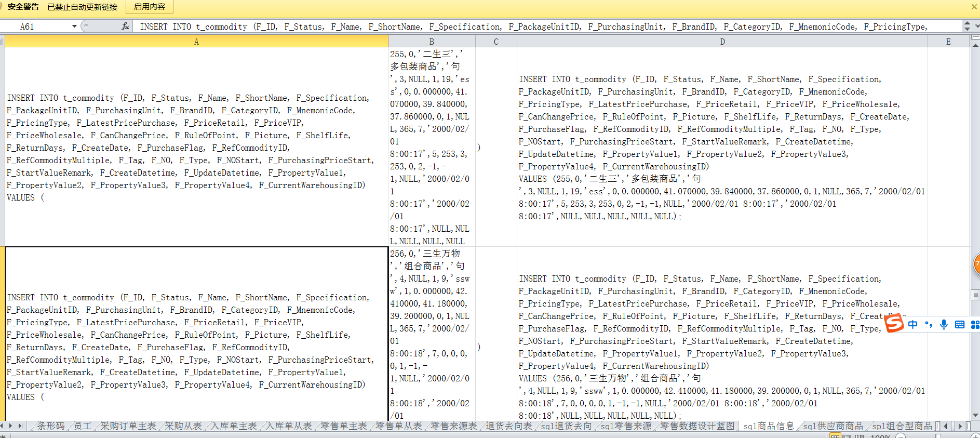Viewport: 980px width, 438px height.
Task: Select column B cell starting with 255,0,'二生三'
Action: point(432,147)
